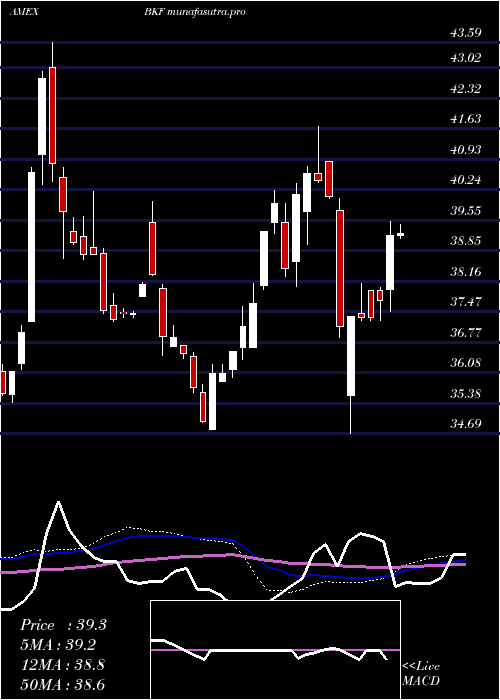This screenshot has height=700, width=500.
Task: Select the 36.08 price axis label
Action: pyautogui.click(x=466, y=363)
